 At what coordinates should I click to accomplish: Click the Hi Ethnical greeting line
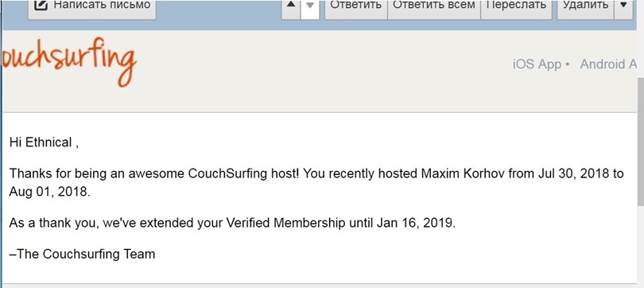pyautogui.click(x=44, y=143)
